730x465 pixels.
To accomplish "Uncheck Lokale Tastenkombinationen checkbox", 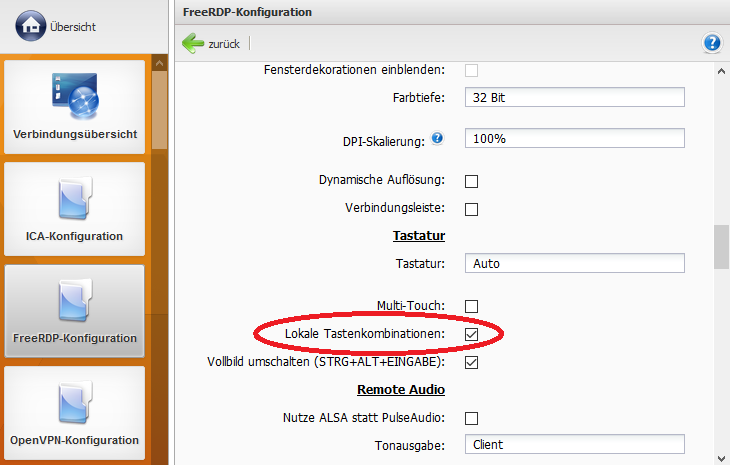I will coord(472,333).
